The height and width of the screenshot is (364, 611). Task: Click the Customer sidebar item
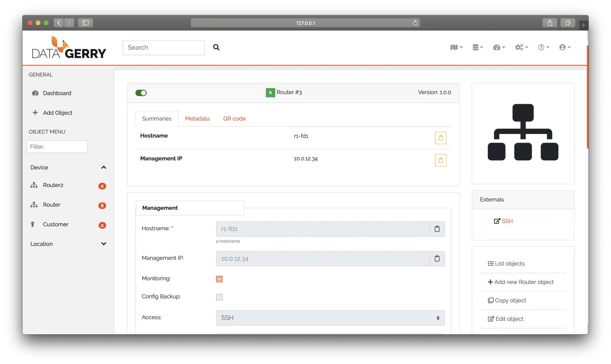[x=55, y=224]
